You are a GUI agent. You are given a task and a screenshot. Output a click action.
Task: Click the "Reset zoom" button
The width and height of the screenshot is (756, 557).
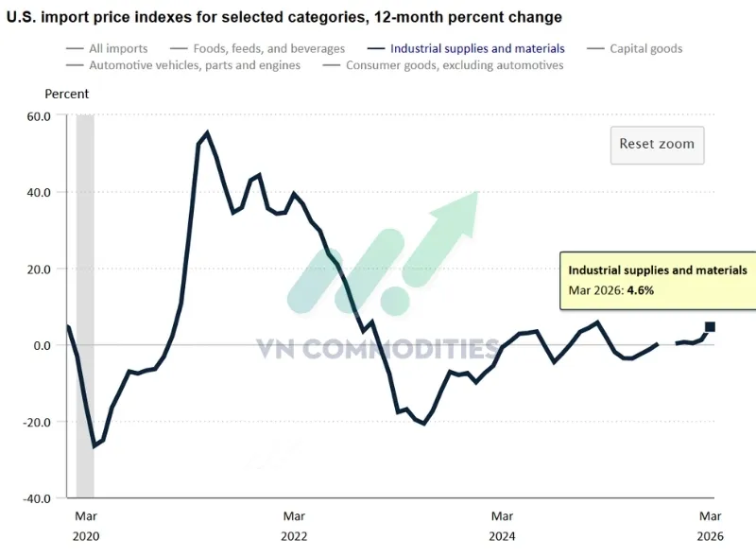[x=656, y=145]
